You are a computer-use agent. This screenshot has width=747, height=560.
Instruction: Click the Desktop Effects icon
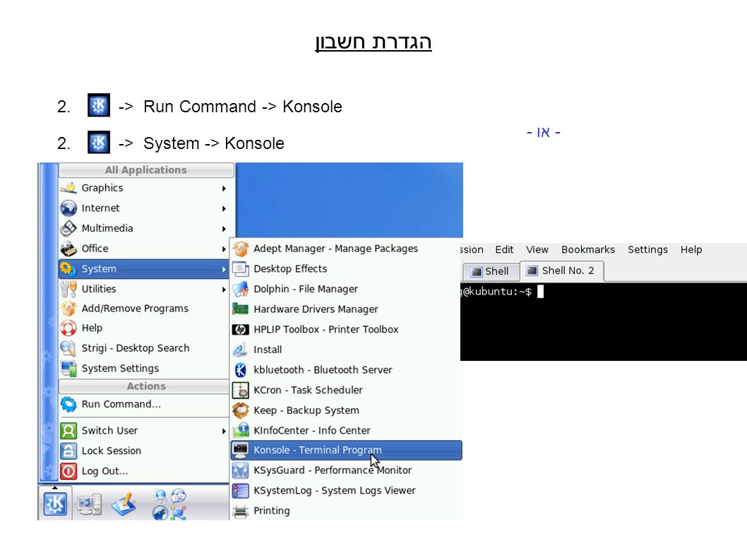(241, 269)
